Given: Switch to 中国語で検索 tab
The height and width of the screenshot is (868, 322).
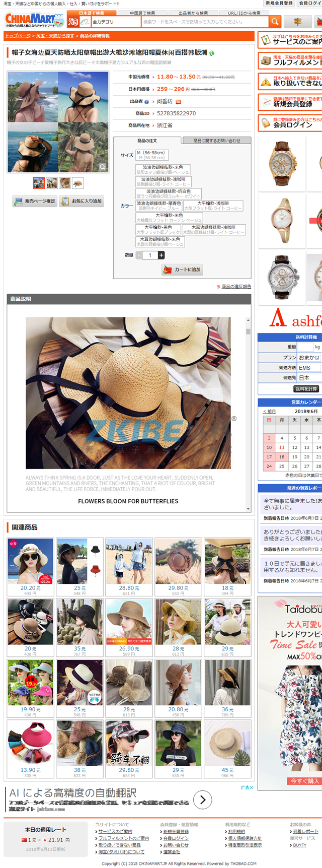Looking at the screenshot, I should click(x=143, y=13).
